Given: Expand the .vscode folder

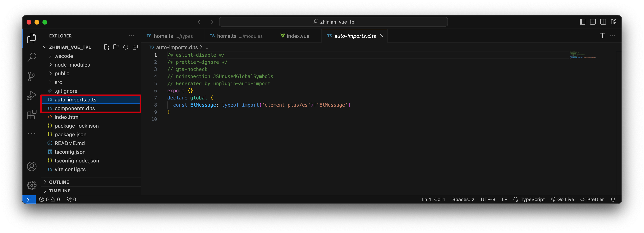Looking at the screenshot, I should coord(91,56).
